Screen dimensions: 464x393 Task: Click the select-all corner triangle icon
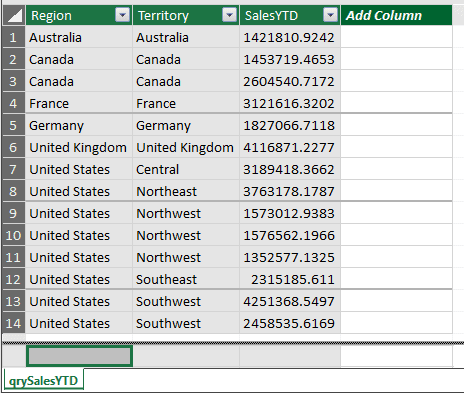pos(14,15)
